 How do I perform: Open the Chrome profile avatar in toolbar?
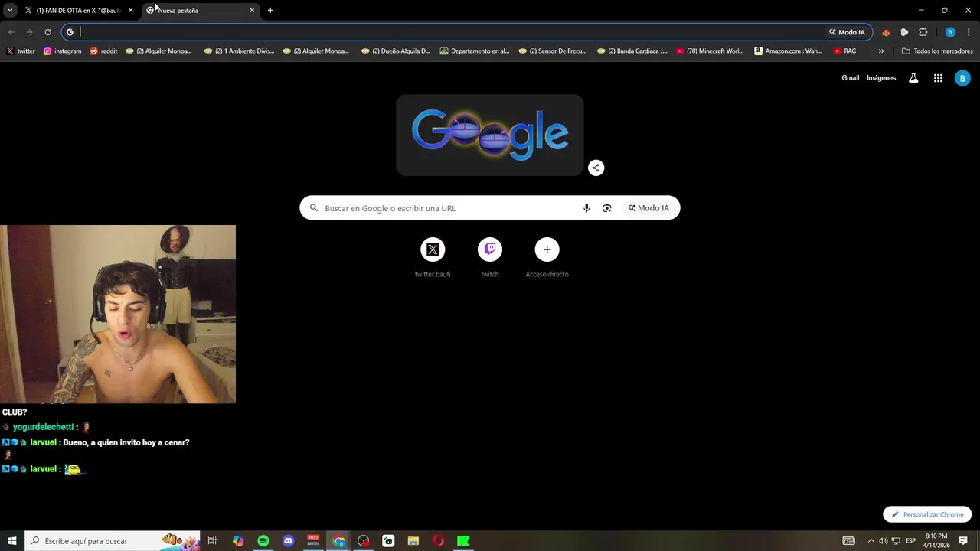click(950, 32)
